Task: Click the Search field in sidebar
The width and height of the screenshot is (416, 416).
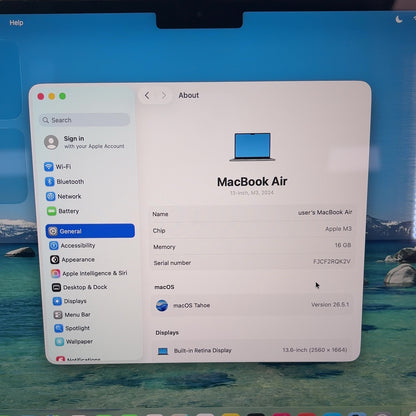Action: coord(85,120)
